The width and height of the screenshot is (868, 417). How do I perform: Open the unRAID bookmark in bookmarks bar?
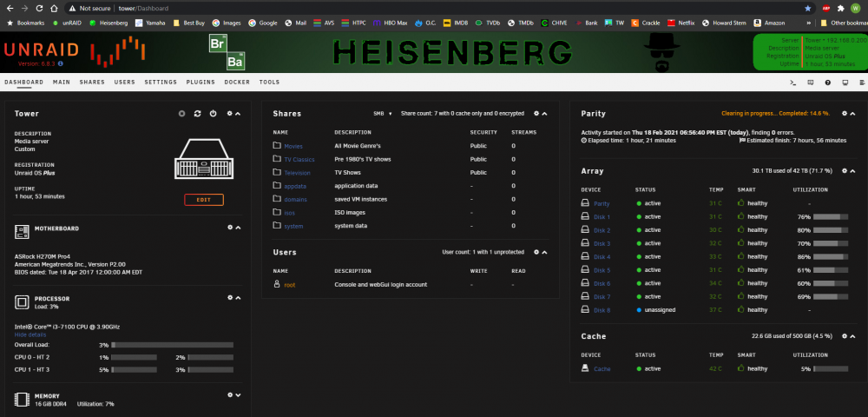point(68,23)
